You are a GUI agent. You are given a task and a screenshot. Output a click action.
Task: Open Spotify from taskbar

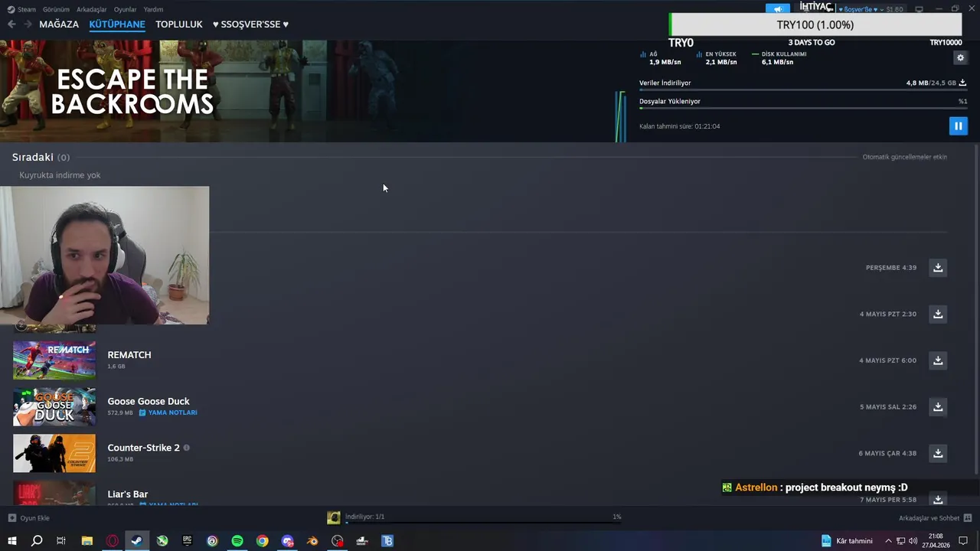[237, 541]
